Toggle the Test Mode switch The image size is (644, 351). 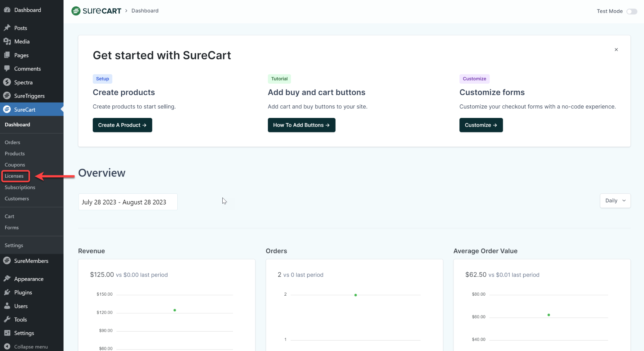click(632, 11)
